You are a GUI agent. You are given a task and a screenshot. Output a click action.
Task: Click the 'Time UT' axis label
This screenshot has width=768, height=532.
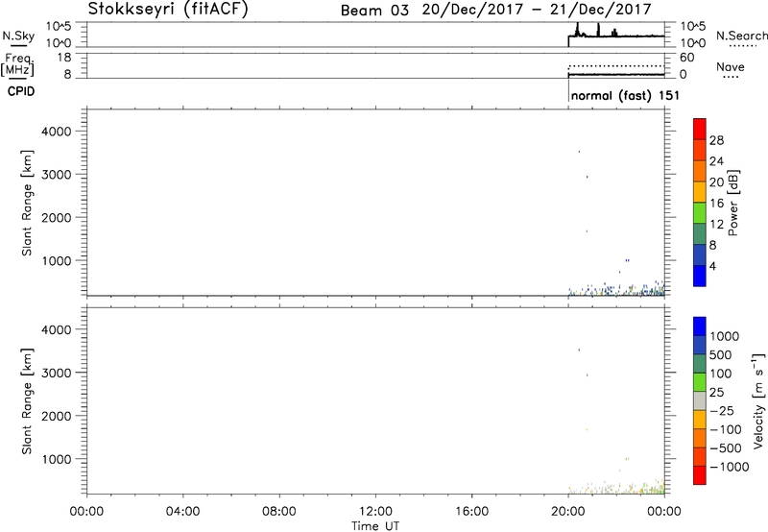coord(375,526)
